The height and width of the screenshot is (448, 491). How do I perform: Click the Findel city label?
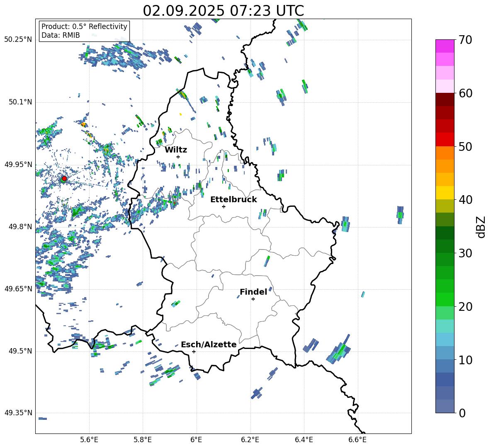tap(253, 292)
